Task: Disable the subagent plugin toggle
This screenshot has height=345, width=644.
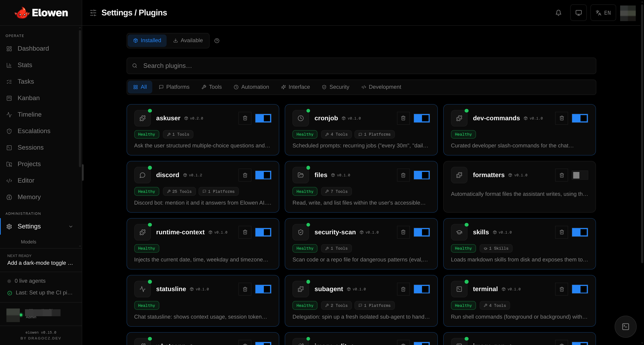Action: click(x=421, y=289)
